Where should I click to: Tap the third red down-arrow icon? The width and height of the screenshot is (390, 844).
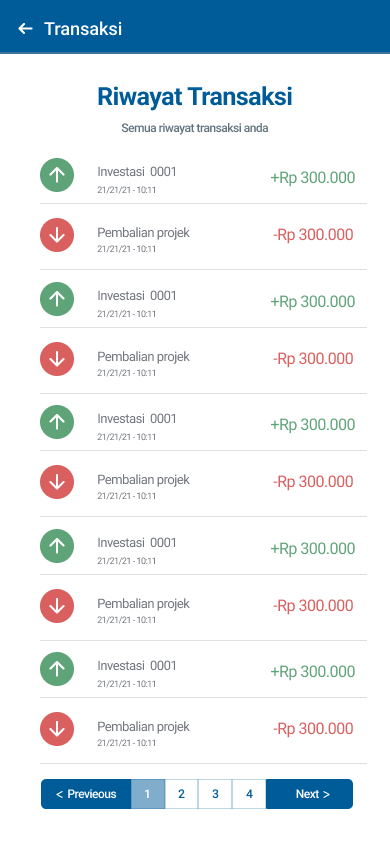tap(57, 482)
